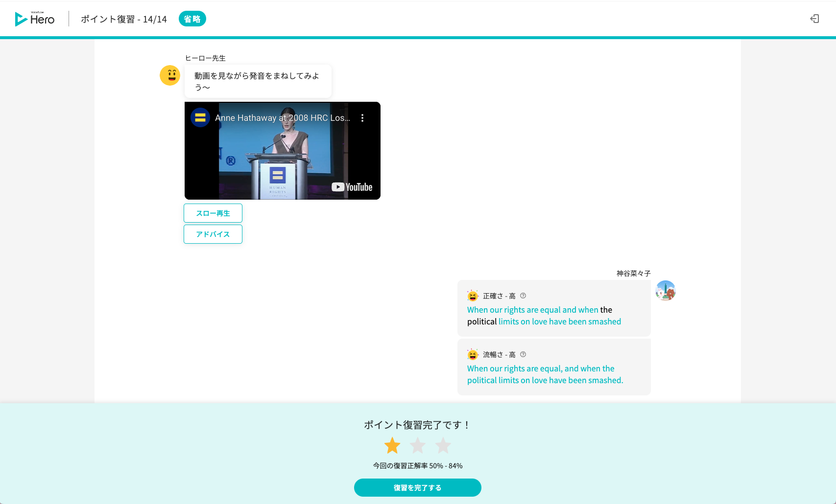Click the スロー再生 button
This screenshot has height=504, width=836.
click(x=213, y=213)
